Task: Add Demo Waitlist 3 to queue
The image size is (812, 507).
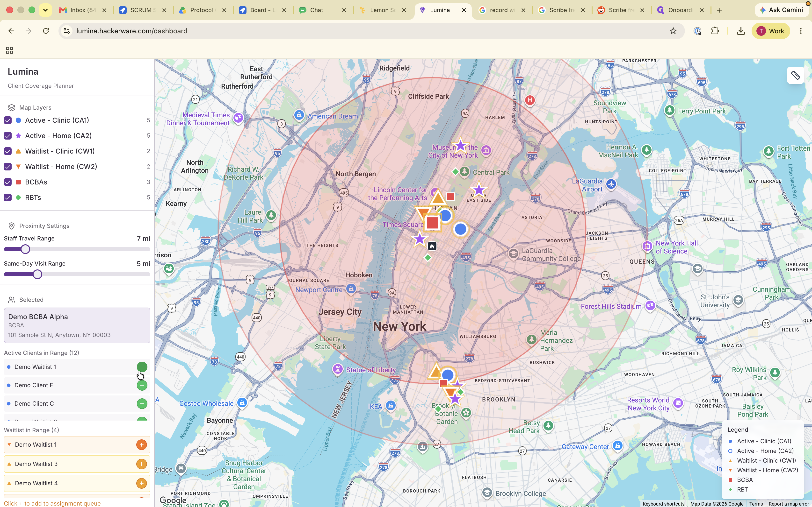Action: tap(142, 464)
